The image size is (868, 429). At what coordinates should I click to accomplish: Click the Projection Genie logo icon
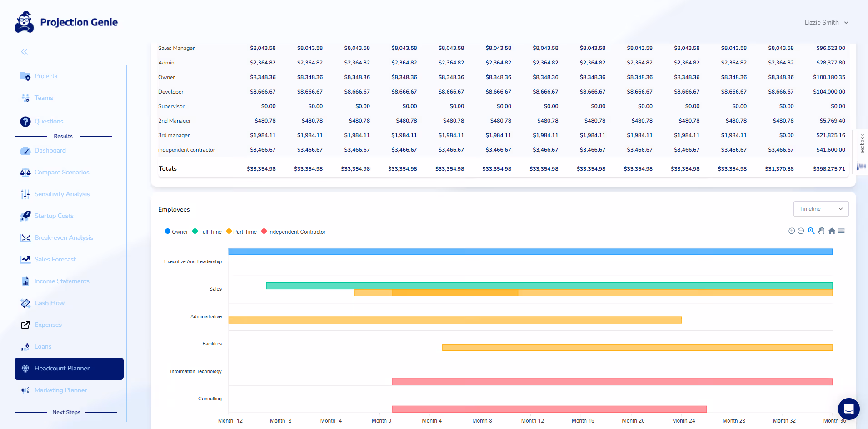pos(24,22)
